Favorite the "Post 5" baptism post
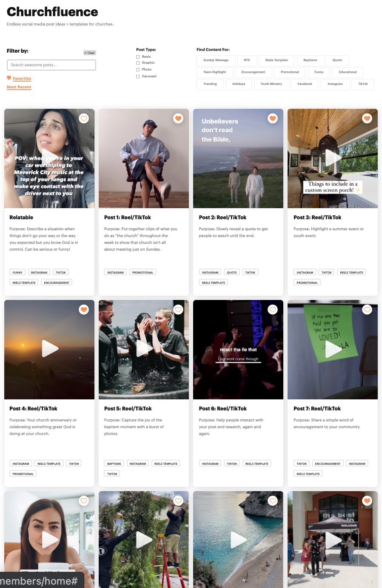Image resolution: width=382 pixels, height=588 pixels. 178,310
